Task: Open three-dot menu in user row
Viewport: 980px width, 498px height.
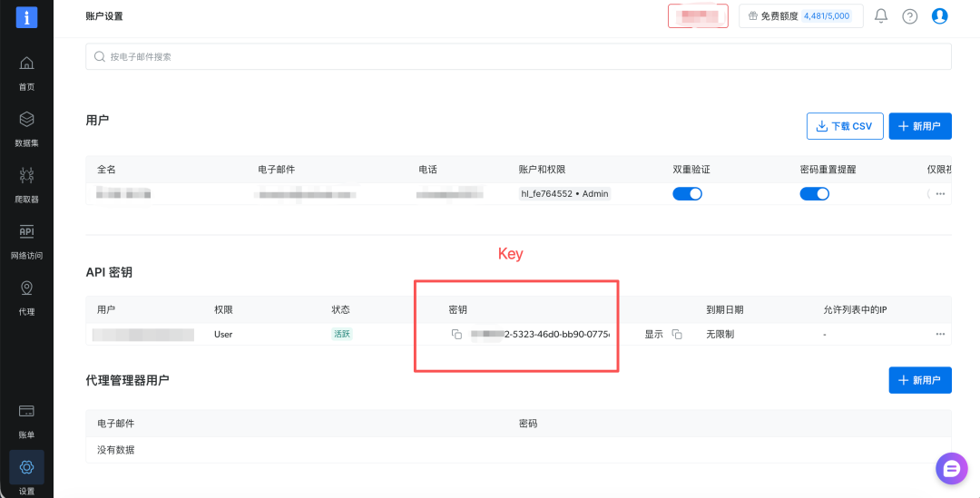Action: point(940,194)
